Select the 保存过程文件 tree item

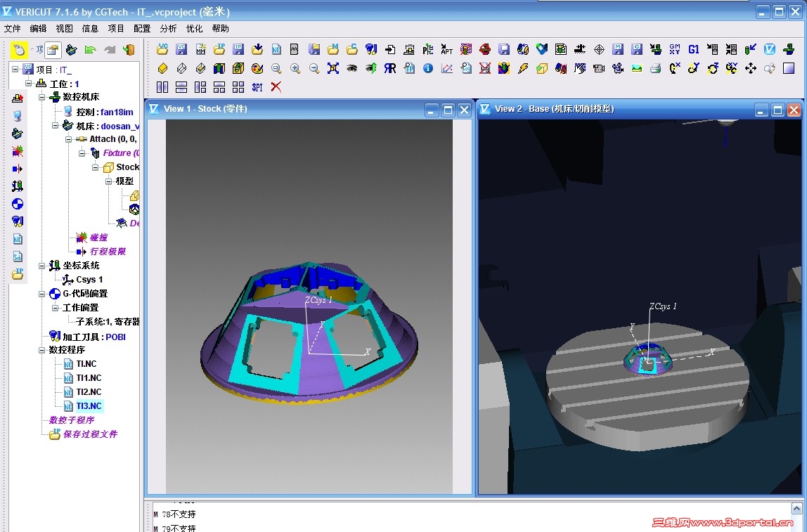click(90, 434)
